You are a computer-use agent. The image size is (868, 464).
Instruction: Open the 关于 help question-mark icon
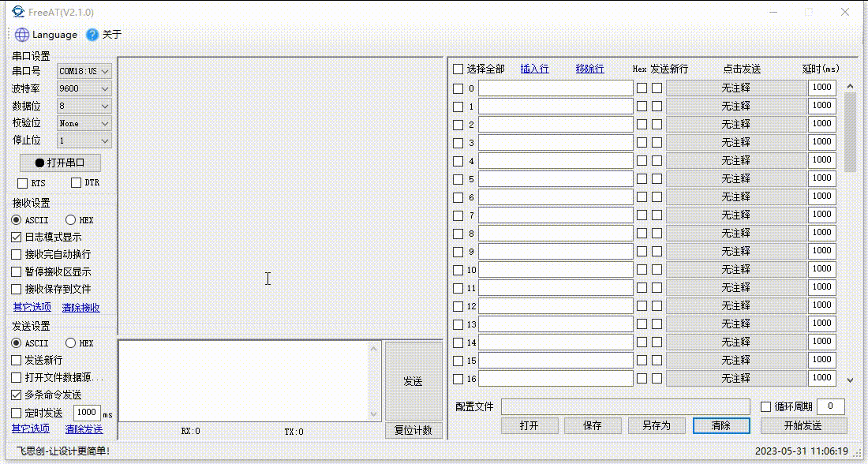pyautogui.click(x=92, y=35)
